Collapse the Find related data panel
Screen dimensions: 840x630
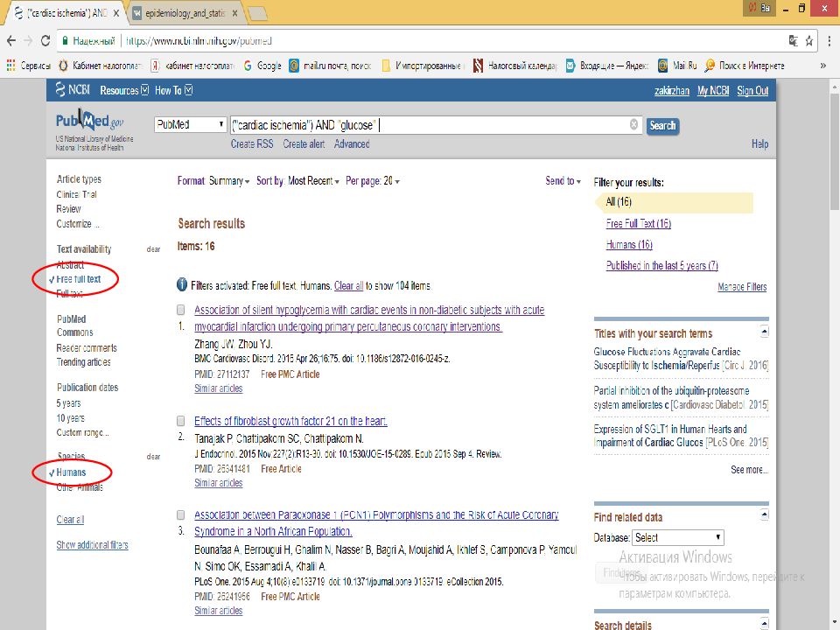pos(765,514)
